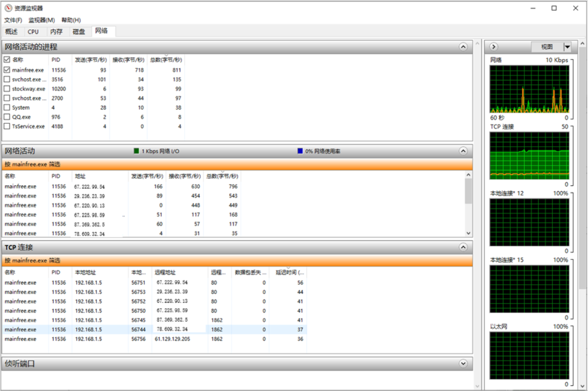The image size is (588, 391).
Task: Check the stockway.exe process checkbox
Action: tap(7, 89)
